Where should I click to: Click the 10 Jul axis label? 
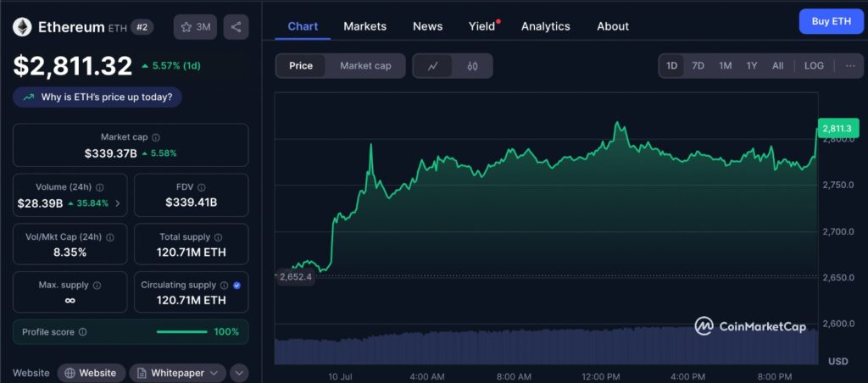tap(340, 377)
